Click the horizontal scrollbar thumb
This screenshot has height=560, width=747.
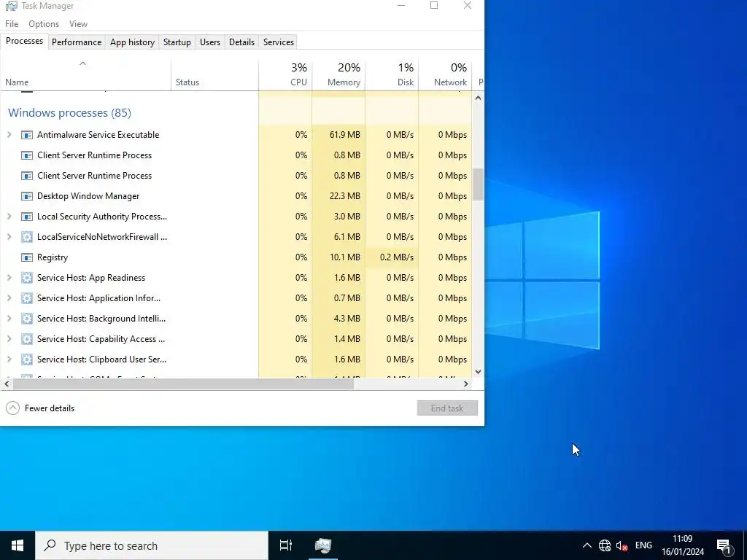(x=183, y=384)
